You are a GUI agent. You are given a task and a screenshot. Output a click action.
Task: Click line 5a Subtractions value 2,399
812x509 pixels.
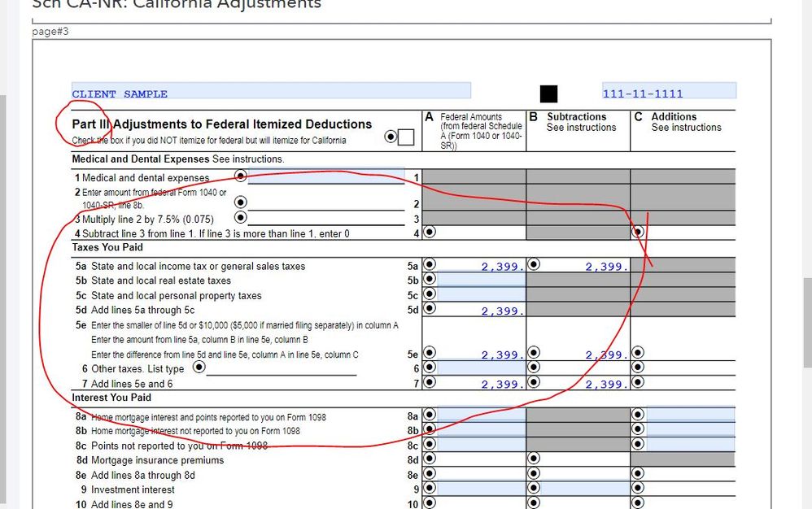point(585,266)
